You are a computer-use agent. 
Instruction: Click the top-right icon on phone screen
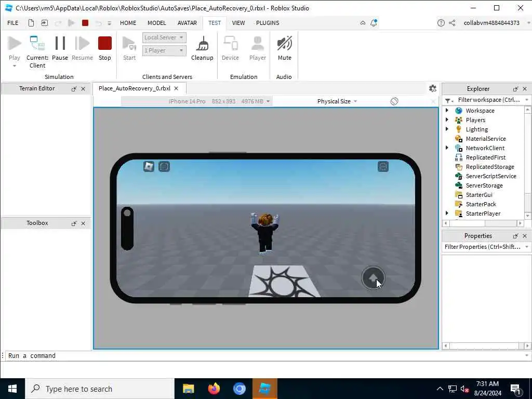(383, 166)
